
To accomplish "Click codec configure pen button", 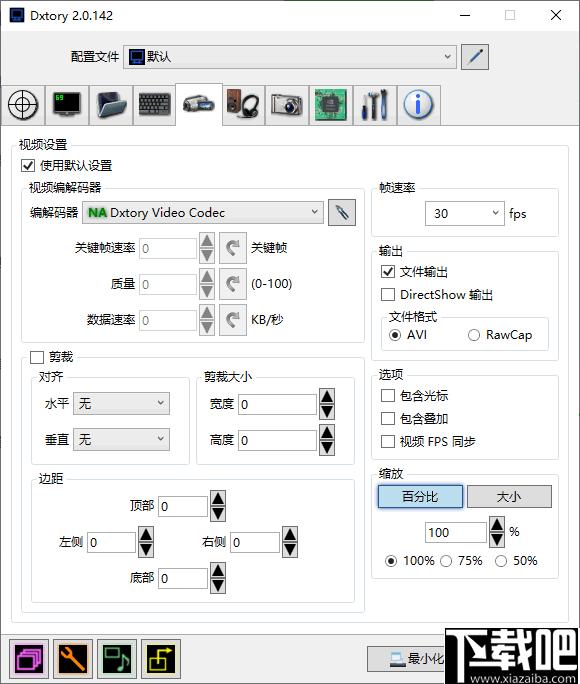I will point(342,213).
